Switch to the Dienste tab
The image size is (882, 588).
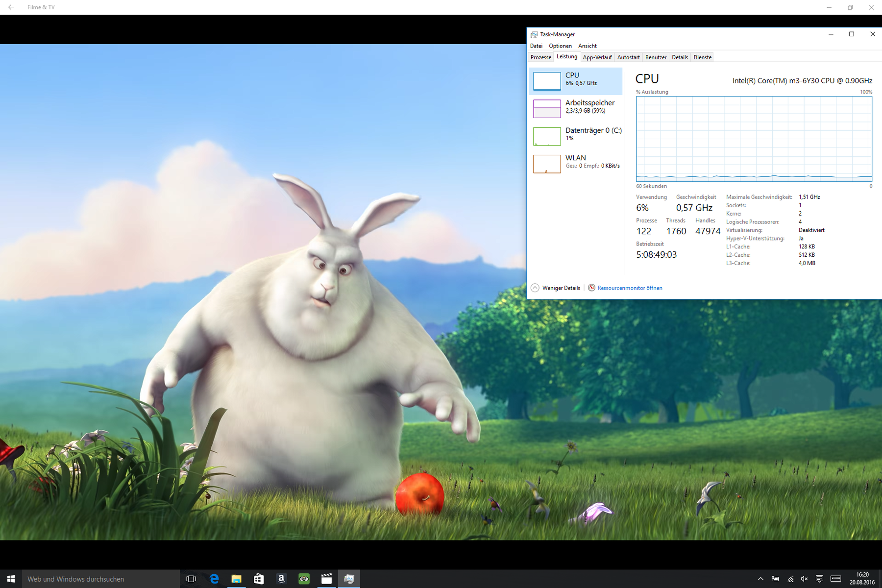pos(702,57)
